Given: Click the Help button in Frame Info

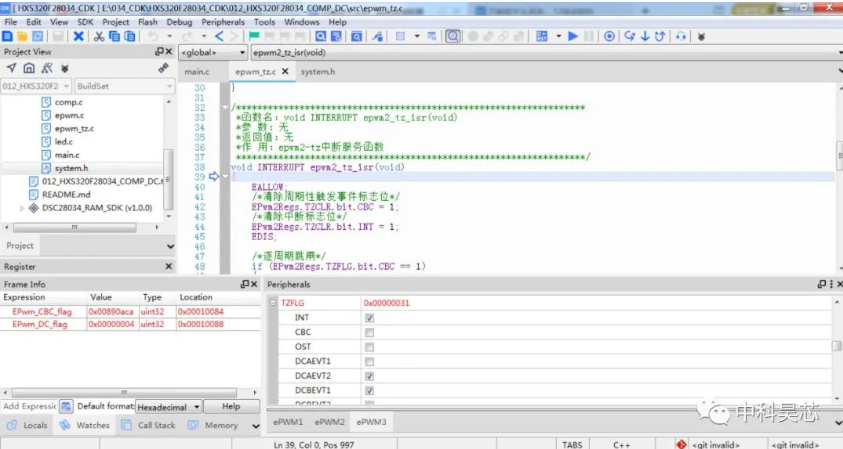Looking at the screenshot, I should tap(231, 407).
